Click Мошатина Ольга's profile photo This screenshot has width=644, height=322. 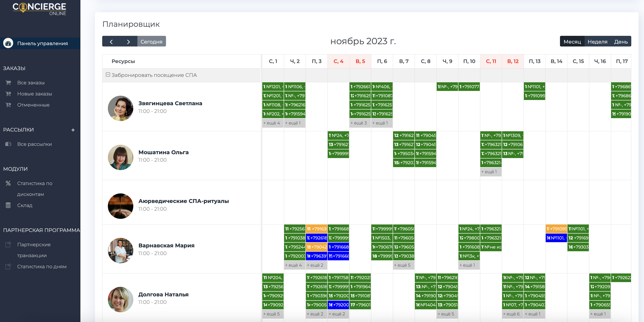[121, 157]
